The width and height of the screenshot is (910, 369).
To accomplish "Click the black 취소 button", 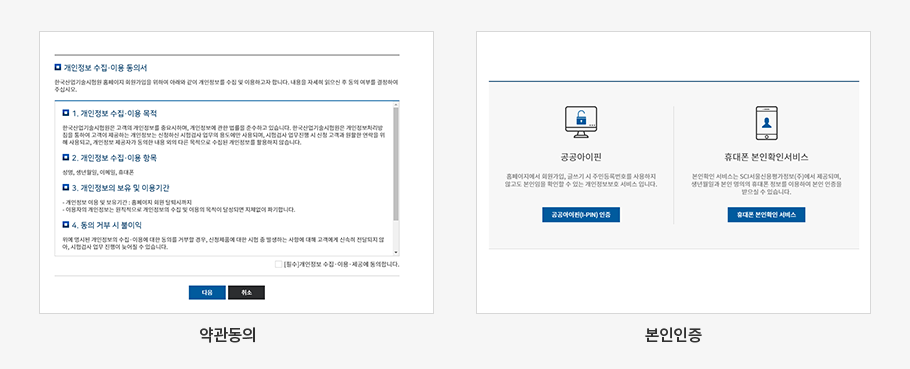I will pos(246,293).
